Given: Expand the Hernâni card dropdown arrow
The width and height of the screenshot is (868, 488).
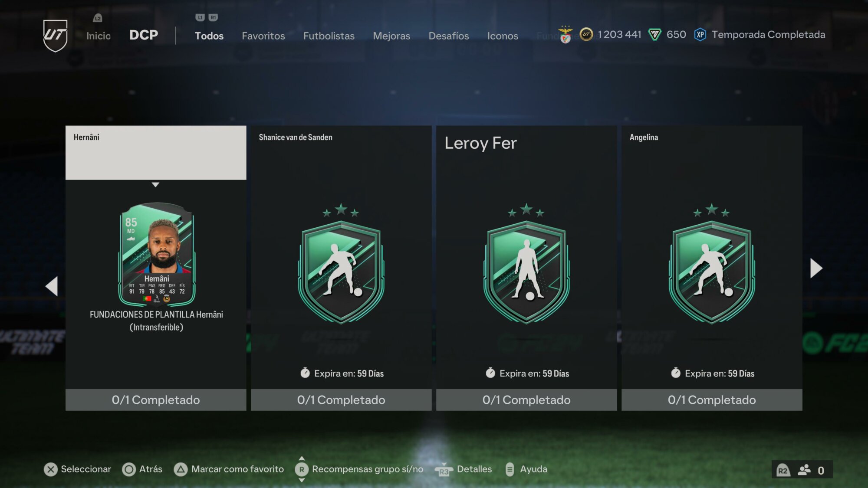Looking at the screenshot, I should [155, 185].
